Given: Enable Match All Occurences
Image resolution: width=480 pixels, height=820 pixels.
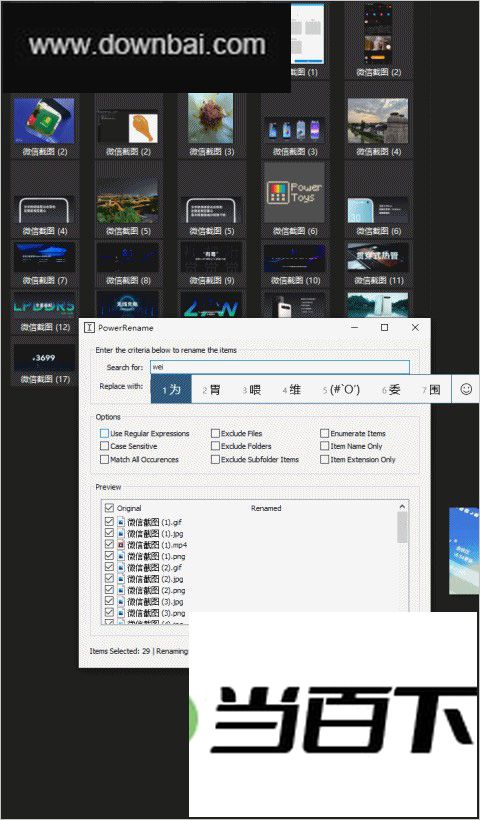Looking at the screenshot, I should click(105, 459).
